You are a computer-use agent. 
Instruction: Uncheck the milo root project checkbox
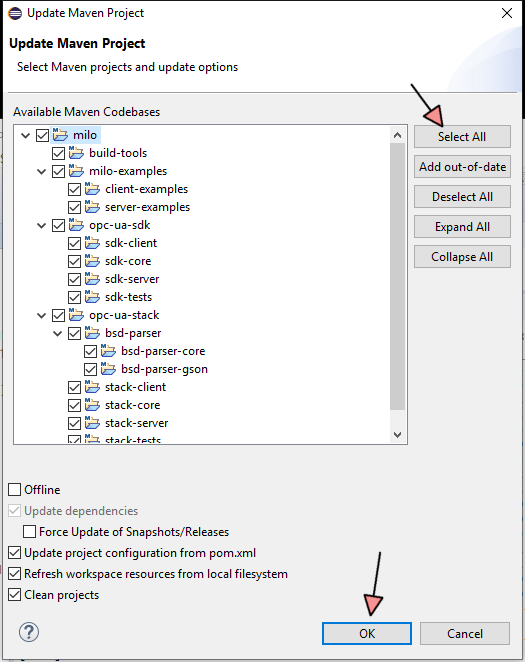click(x=42, y=136)
